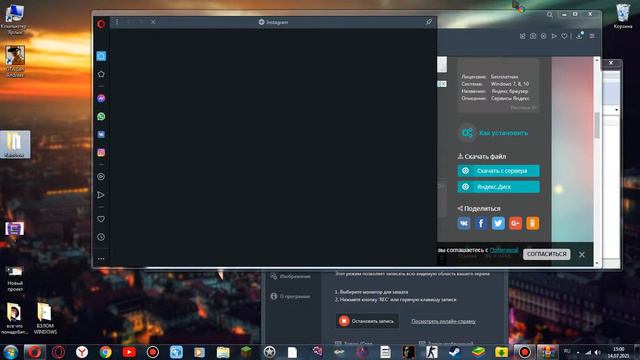Click 'Скачать с сервера' button
Image resolution: width=640 pixels, height=360 pixels.
(498, 171)
